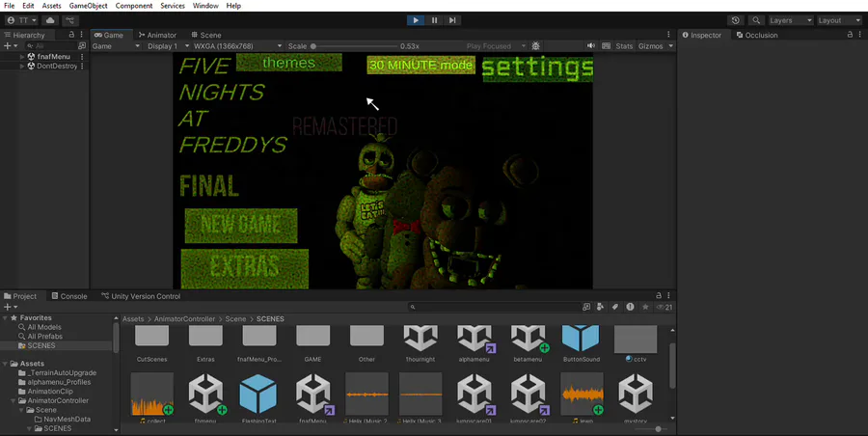The height and width of the screenshot is (436, 868).
Task: Open the Assets menu
Action: [51, 6]
